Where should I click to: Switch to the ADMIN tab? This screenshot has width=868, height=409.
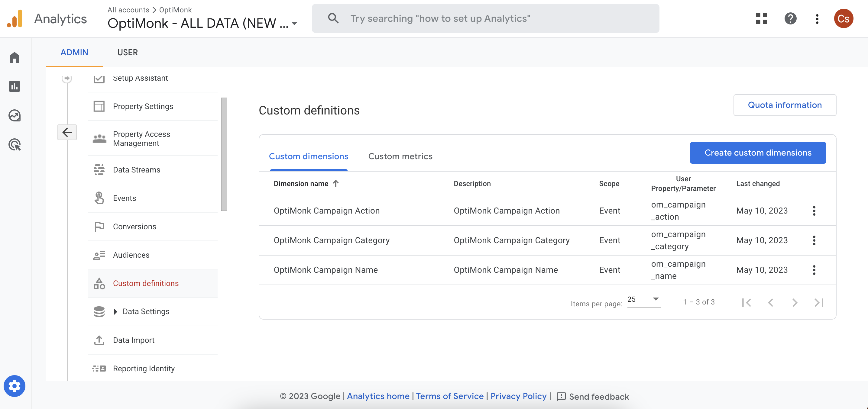click(74, 52)
